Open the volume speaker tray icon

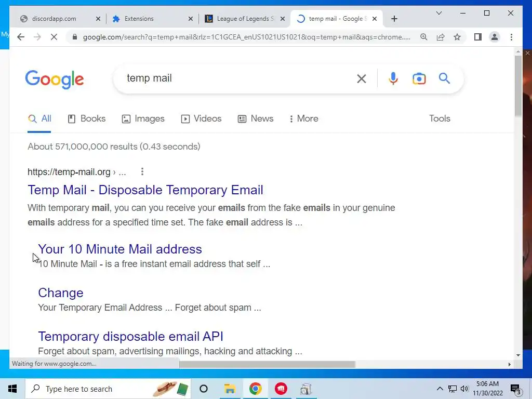pyautogui.click(x=464, y=389)
